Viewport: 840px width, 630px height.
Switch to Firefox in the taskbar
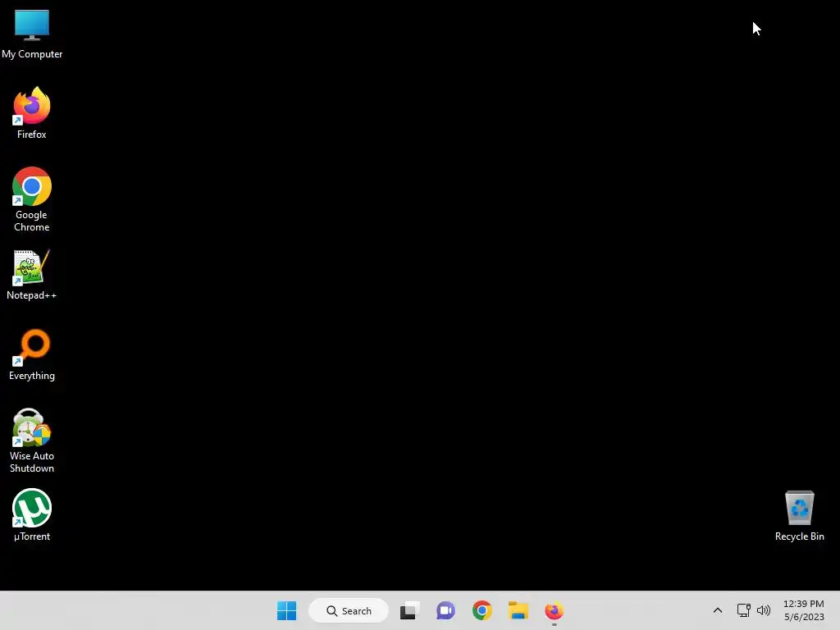(554, 610)
